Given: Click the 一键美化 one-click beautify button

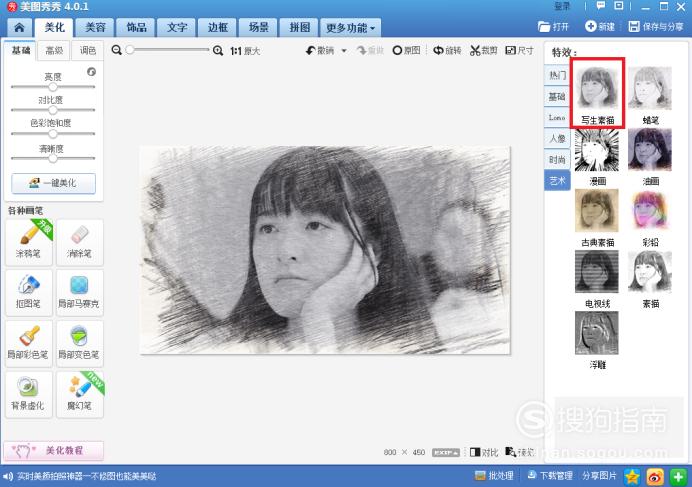Looking at the screenshot, I should point(53,183).
